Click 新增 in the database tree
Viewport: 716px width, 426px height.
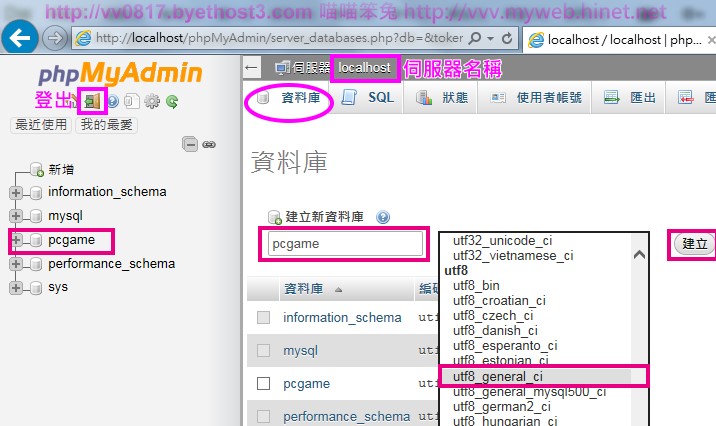61,169
